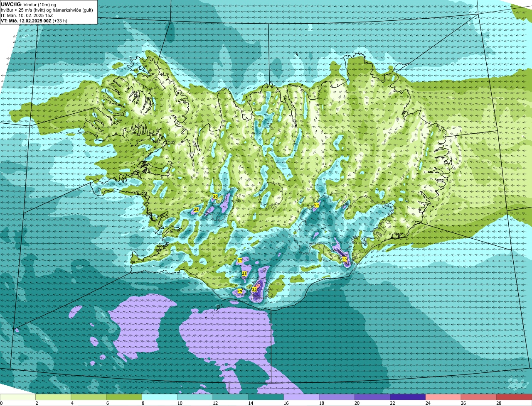Click the olive green 6–8 m/s legend swatch
The image size is (532, 406).
124,397
